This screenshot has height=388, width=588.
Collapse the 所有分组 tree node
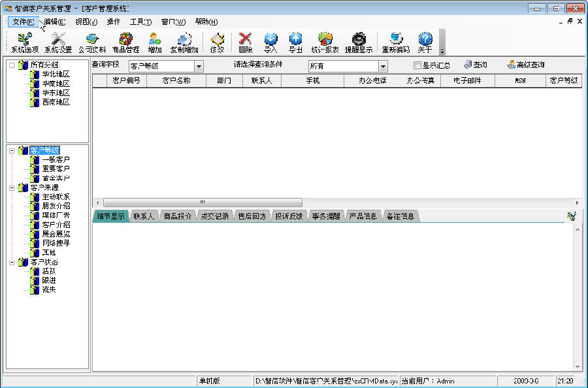[12, 65]
